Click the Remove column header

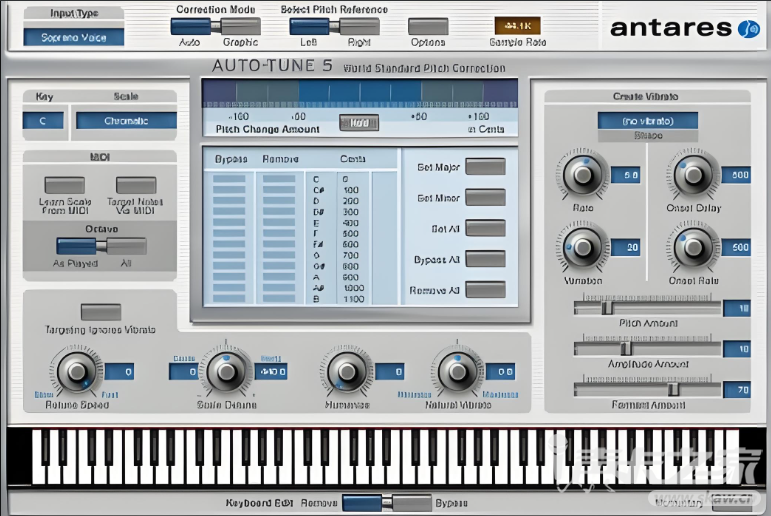(280, 159)
